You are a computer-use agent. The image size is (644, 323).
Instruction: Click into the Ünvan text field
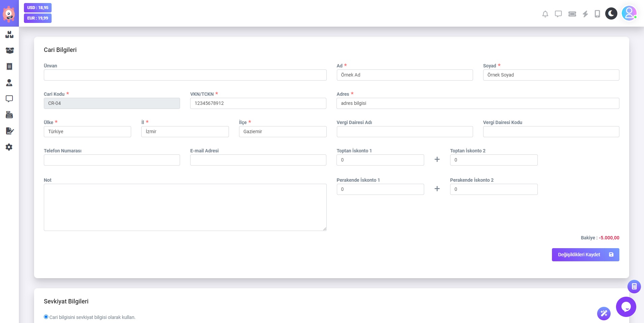point(185,75)
